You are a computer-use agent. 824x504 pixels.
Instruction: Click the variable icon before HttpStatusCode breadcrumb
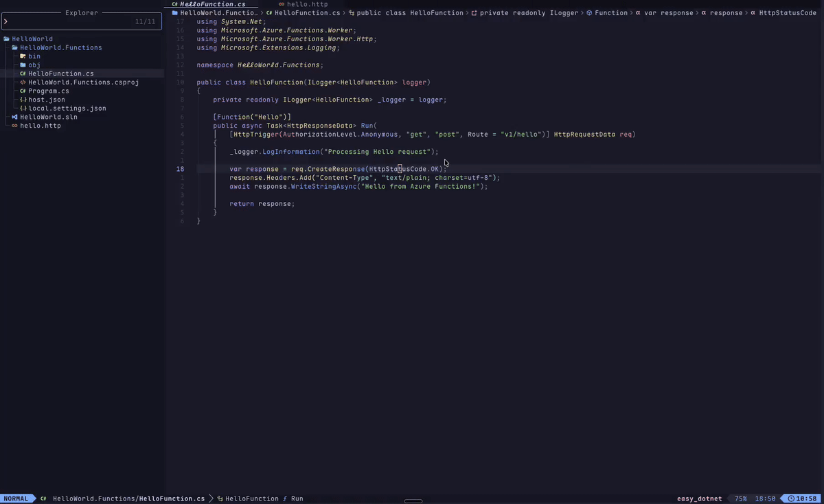coord(753,13)
